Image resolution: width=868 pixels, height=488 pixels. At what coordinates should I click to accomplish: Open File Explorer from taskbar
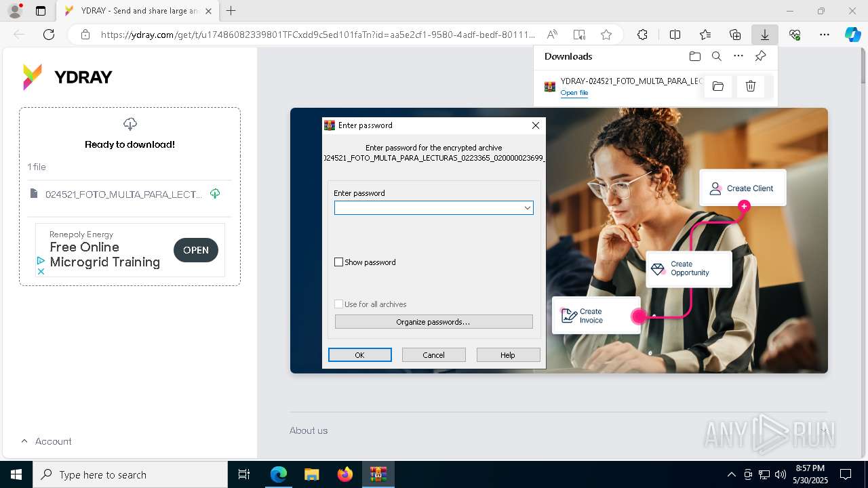[311, 474]
